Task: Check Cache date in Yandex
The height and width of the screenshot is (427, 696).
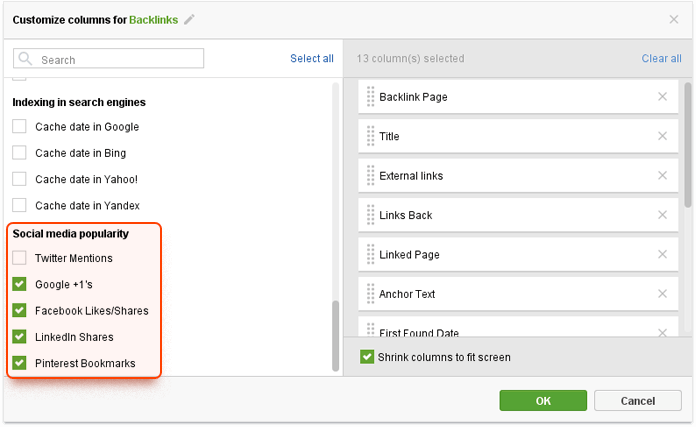Action: coord(19,206)
